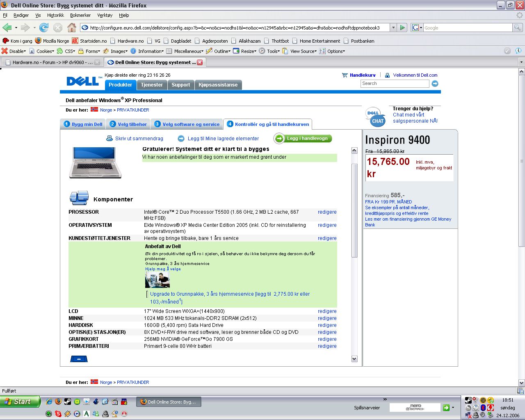Click the green Legg i handlevogn button
Image resolution: width=525 pixels, height=420 pixels.
coord(303,139)
